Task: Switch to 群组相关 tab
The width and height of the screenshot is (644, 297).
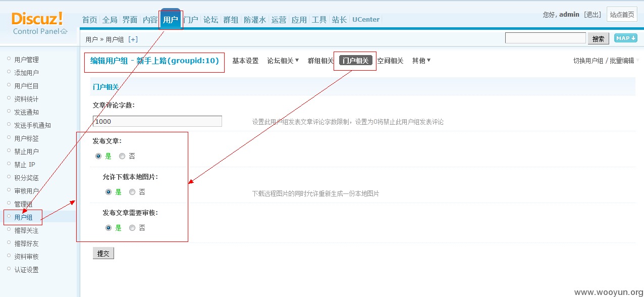Action: click(321, 61)
